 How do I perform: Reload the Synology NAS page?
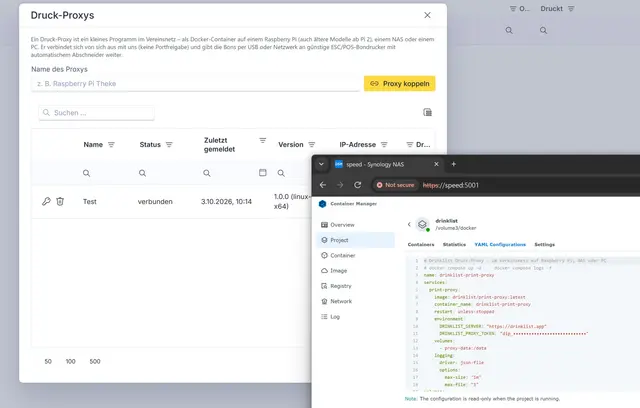(x=358, y=185)
